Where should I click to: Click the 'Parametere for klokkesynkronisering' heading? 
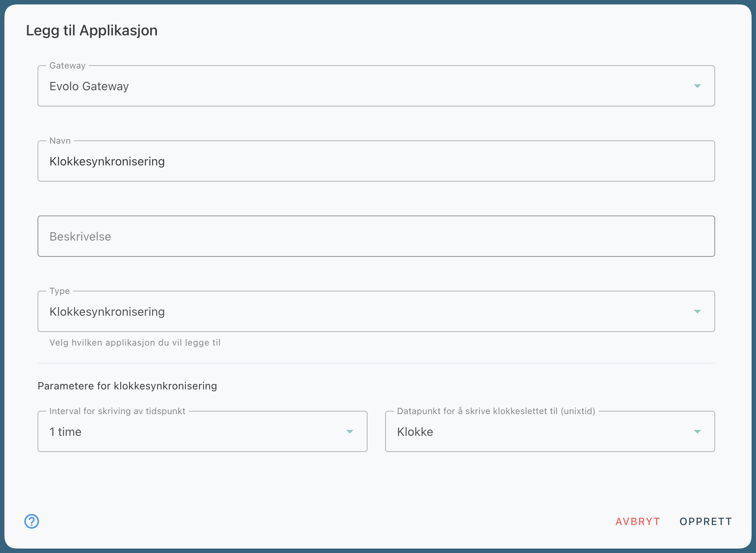(127, 386)
